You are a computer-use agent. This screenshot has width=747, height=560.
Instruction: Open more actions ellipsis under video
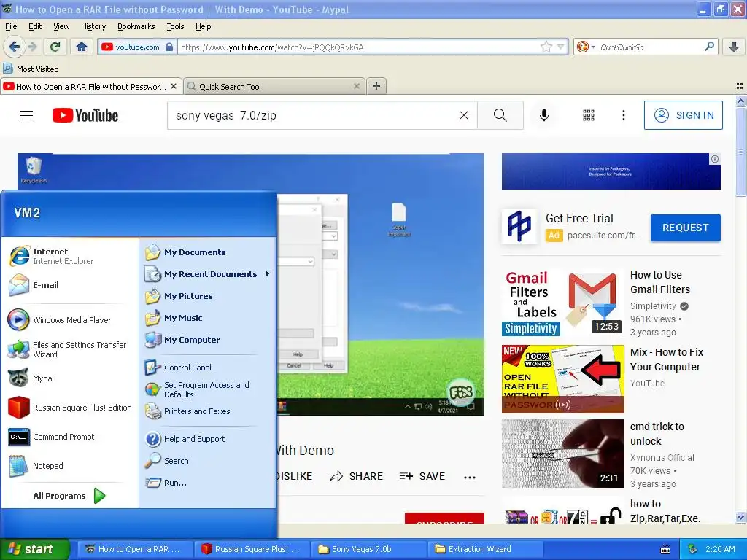[470, 477]
